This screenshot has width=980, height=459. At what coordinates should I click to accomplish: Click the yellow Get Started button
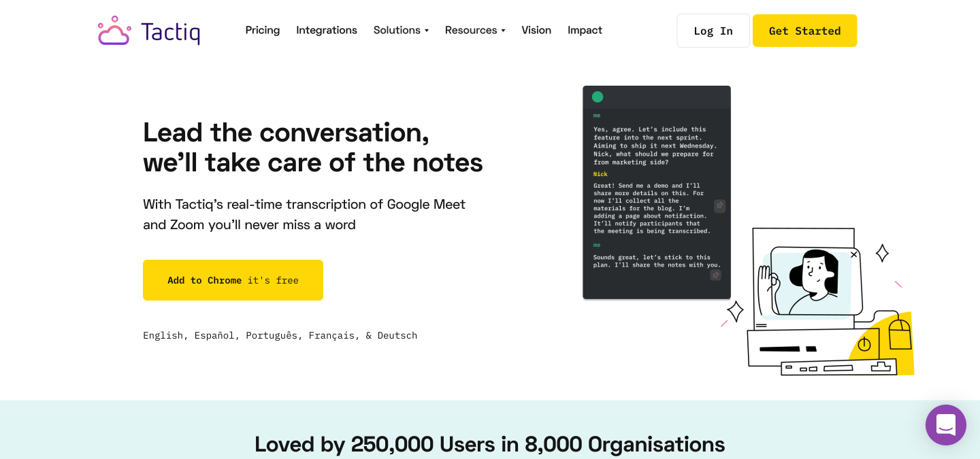click(804, 31)
